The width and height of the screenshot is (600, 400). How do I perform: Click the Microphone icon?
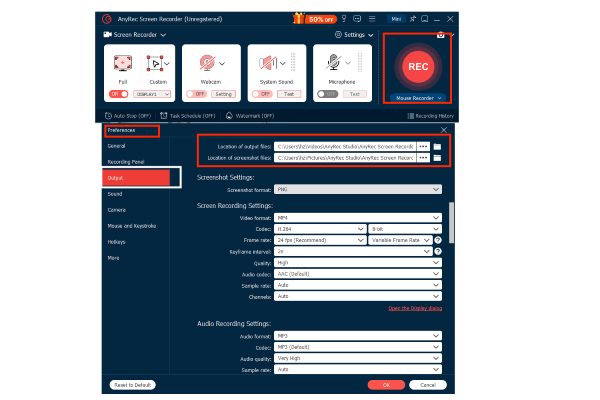[334, 62]
